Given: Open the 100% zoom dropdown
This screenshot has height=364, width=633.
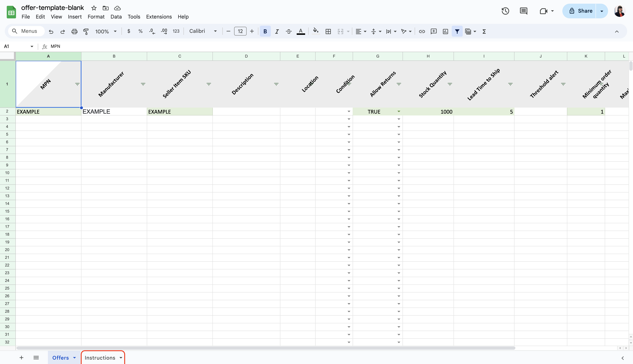Looking at the screenshot, I should (106, 32).
